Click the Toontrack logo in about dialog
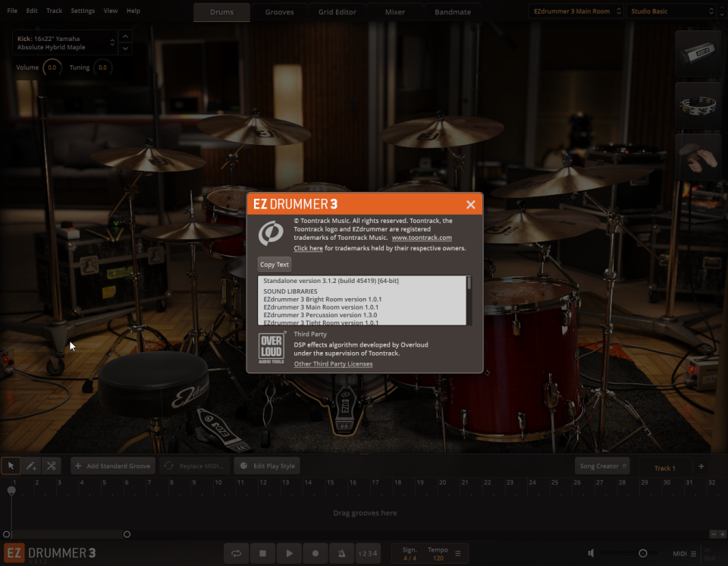Screen dimensions: 728x566 pos(271,233)
